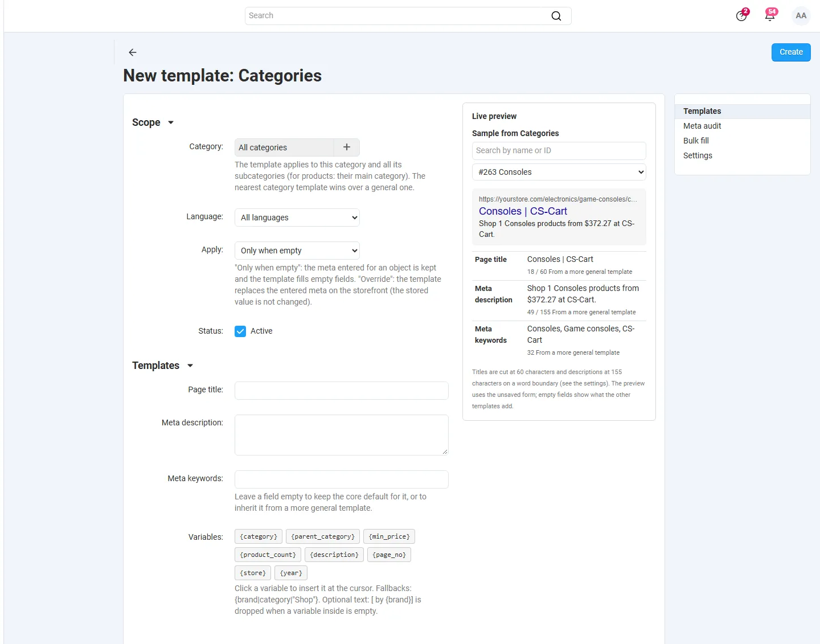Open Settings in the side menu

click(698, 155)
